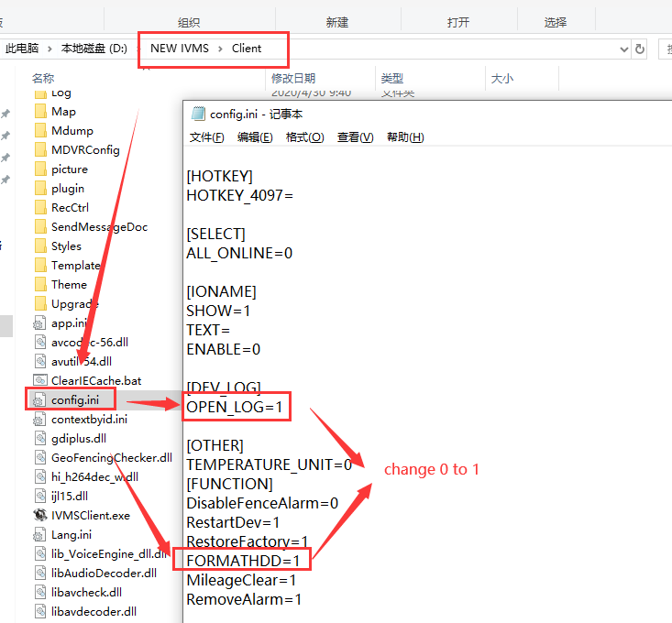The width and height of the screenshot is (672, 623).
Task: Click the contextbyid.ini file icon
Action: point(39,420)
